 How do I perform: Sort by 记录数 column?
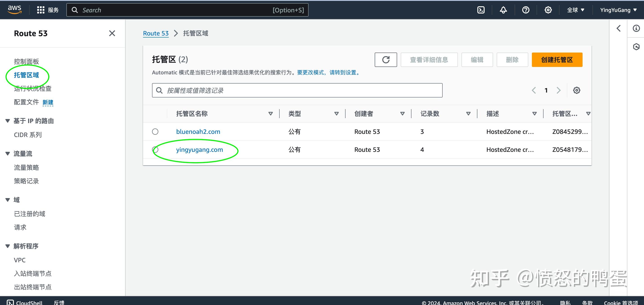[468, 114]
